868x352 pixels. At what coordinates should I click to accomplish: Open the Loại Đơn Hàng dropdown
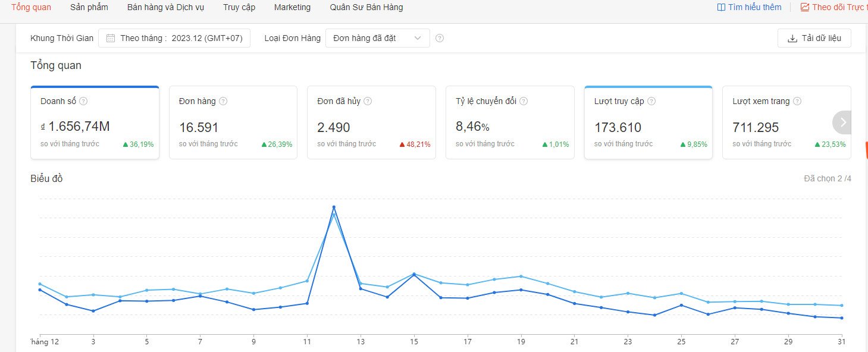(x=377, y=38)
